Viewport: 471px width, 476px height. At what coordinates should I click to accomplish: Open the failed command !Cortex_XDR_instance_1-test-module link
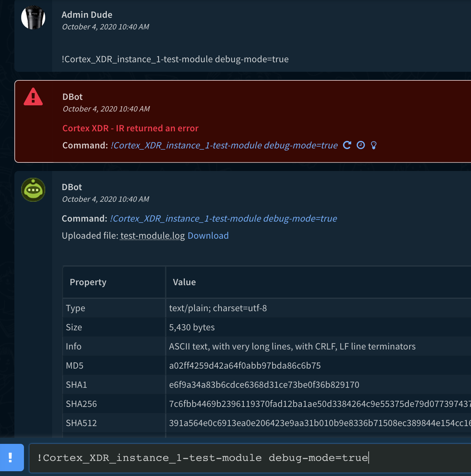(224, 145)
